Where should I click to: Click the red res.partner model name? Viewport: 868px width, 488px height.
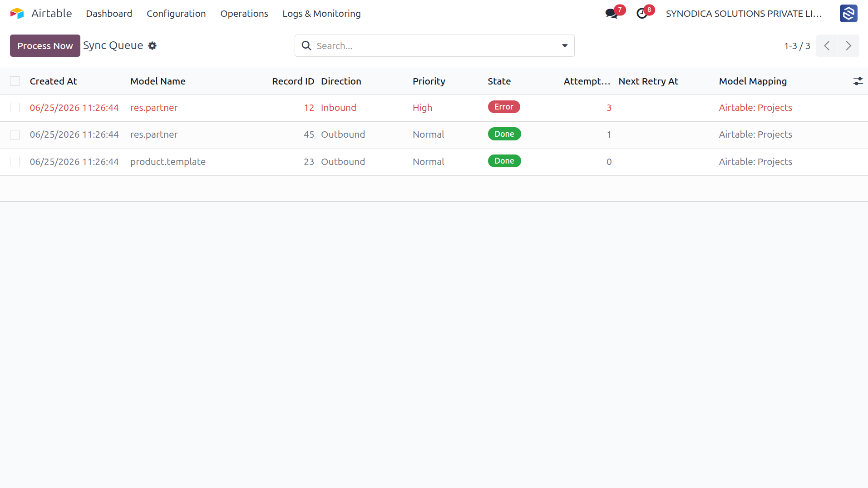[154, 108]
